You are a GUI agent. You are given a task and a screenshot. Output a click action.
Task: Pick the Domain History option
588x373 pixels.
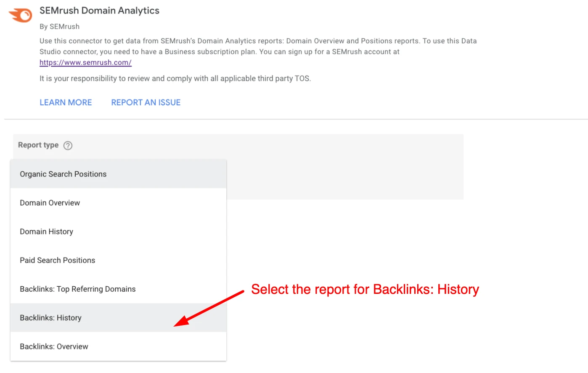pyautogui.click(x=118, y=232)
